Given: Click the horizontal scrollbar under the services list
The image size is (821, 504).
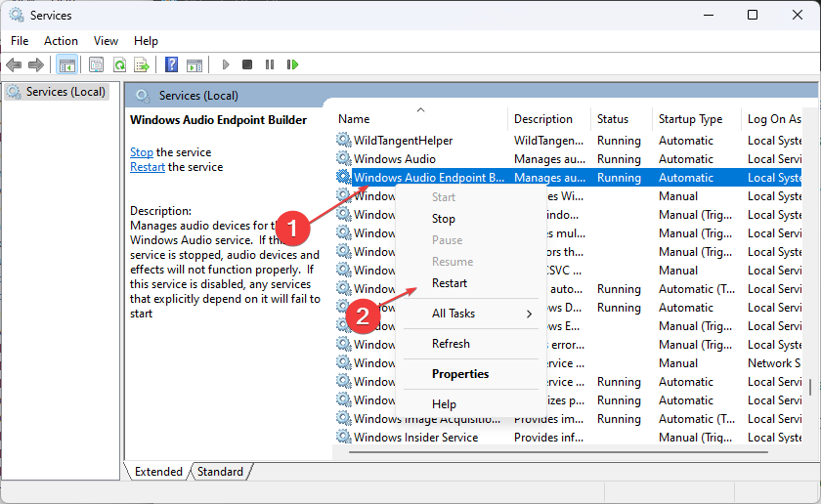Looking at the screenshot, I should click(x=558, y=451).
